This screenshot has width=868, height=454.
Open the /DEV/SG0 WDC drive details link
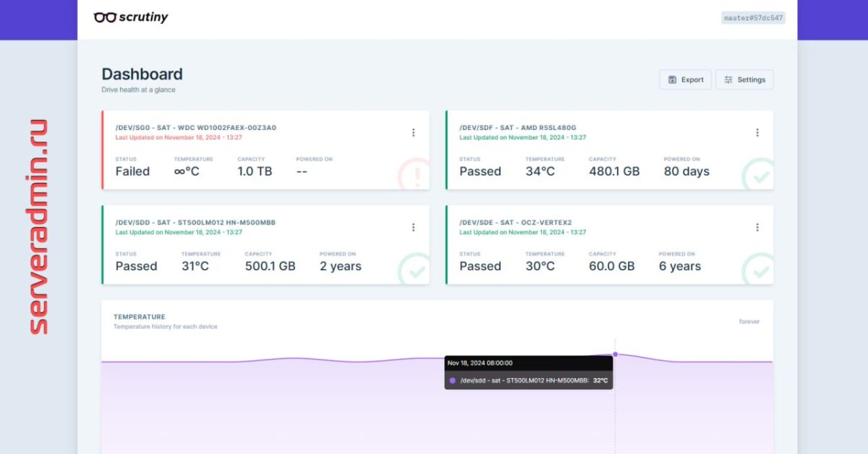coord(195,127)
